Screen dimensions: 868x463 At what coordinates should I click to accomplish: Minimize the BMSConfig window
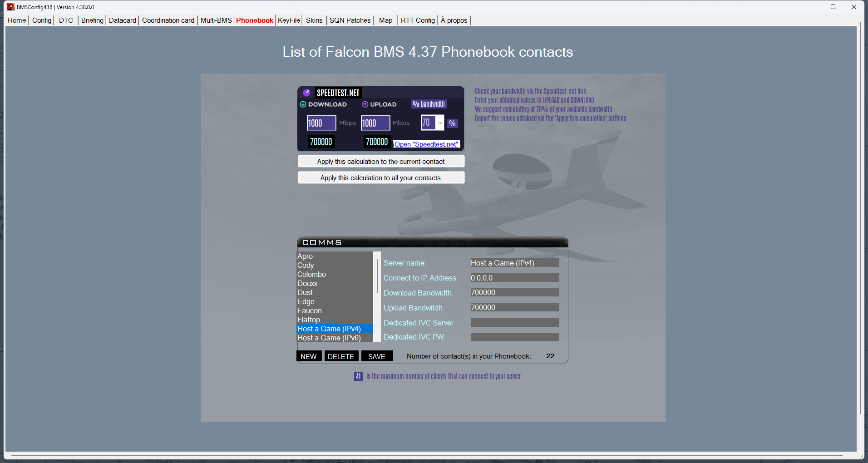pyautogui.click(x=813, y=7)
